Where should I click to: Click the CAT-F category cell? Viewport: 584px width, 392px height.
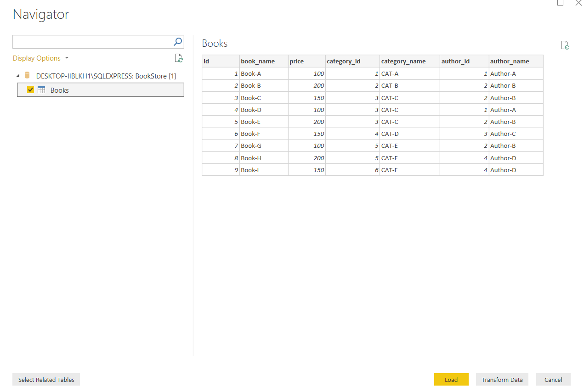click(x=410, y=170)
